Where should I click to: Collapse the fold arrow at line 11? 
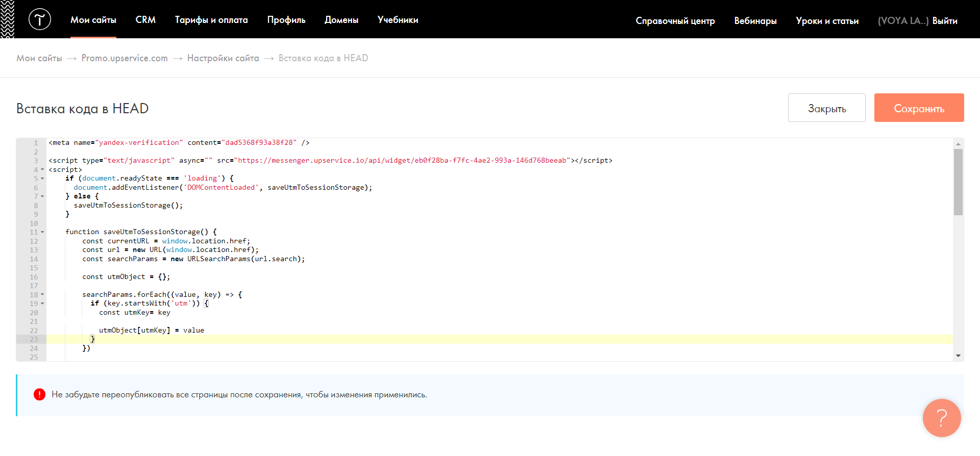click(x=42, y=232)
